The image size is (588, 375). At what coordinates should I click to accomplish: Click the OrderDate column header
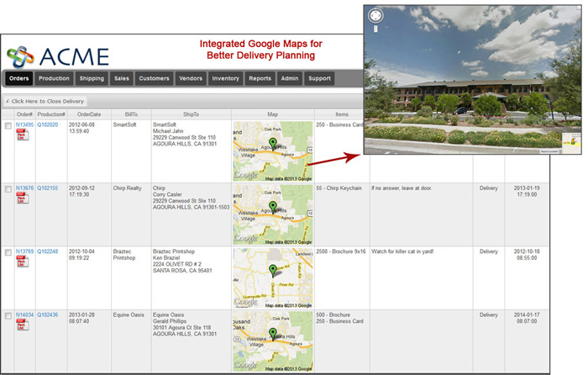[89, 114]
